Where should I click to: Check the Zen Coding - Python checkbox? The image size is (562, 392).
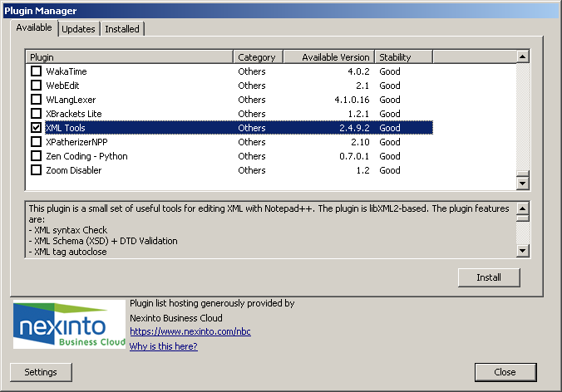[x=37, y=156]
